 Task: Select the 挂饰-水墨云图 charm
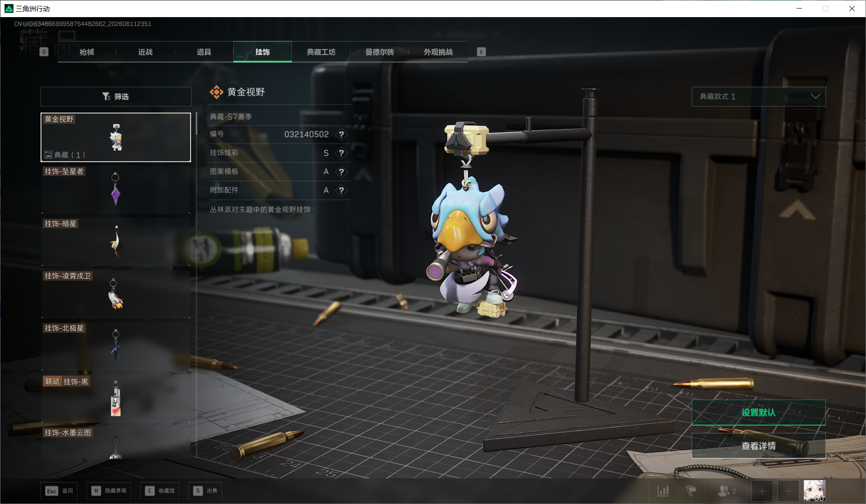click(116, 442)
